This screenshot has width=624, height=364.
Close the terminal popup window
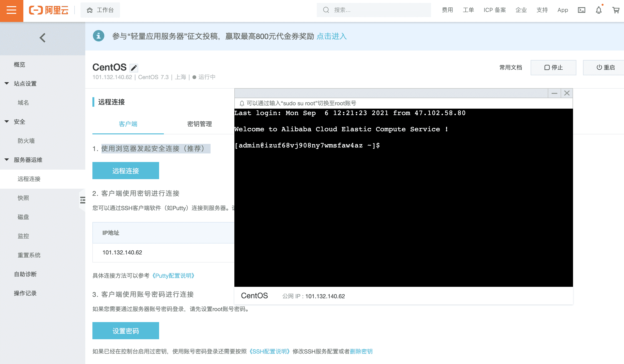coord(567,93)
